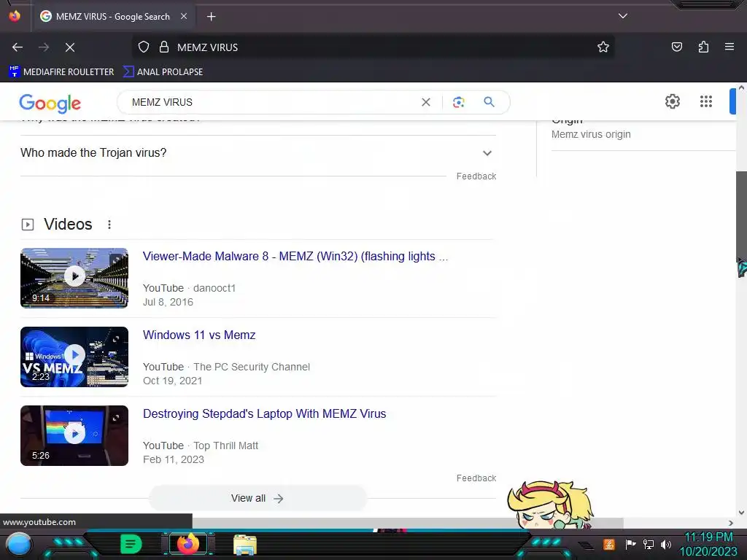This screenshot has width=747, height=560.
Task: Open the green notes app on taskbar
Action: (131, 544)
